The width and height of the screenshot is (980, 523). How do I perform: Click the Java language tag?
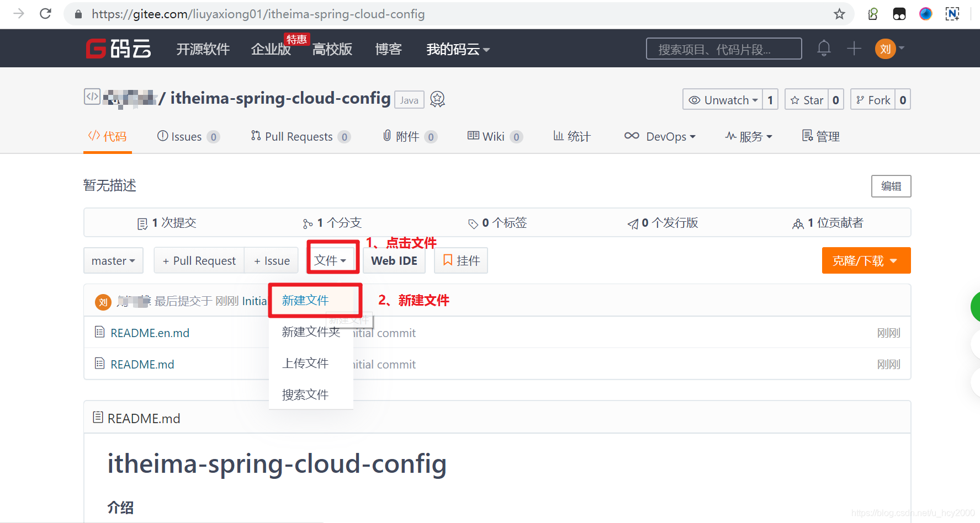click(409, 100)
